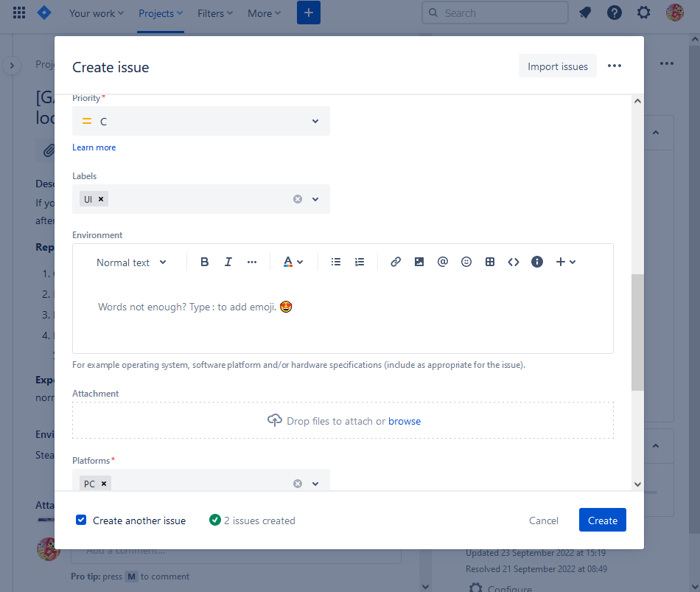Open the Projects menu
This screenshot has width=700, height=592.
click(x=161, y=13)
